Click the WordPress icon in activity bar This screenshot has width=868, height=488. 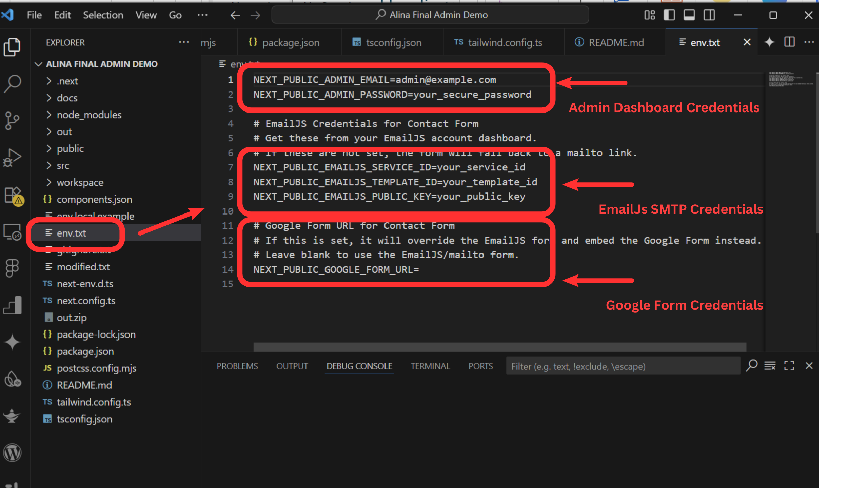pyautogui.click(x=13, y=452)
